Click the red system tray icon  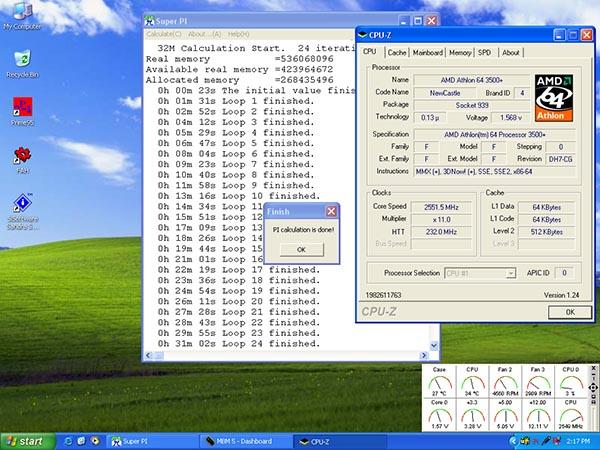click(535, 442)
